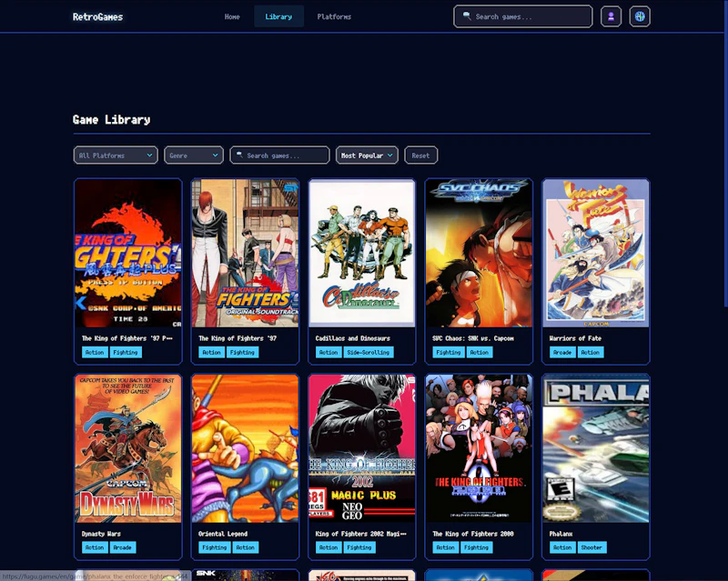Screen dimensions: 728x581
Task: Click Action tag on Warriors of Fate
Action: click(x=590, y=352)
